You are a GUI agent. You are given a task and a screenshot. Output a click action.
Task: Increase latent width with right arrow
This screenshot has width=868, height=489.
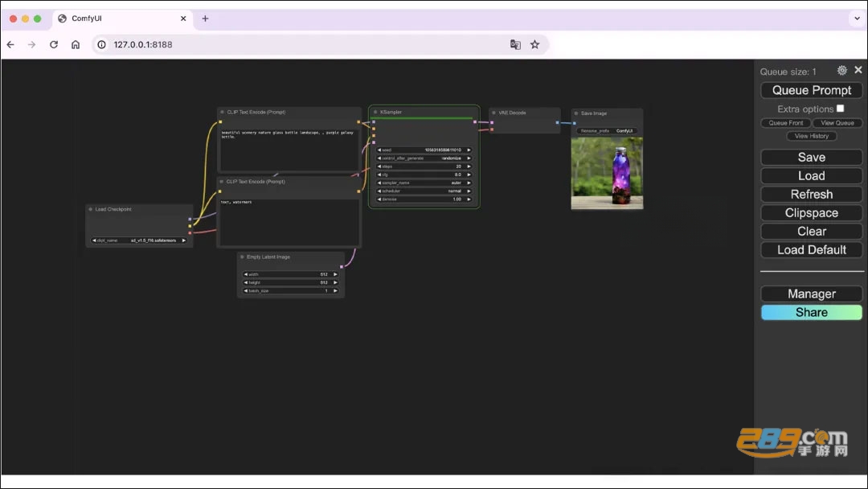[x=335, y=274]
